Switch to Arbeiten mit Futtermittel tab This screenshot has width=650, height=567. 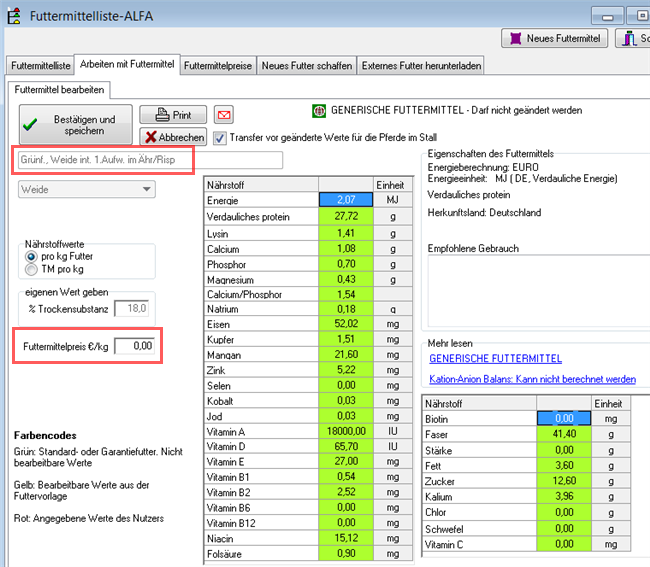127,64
